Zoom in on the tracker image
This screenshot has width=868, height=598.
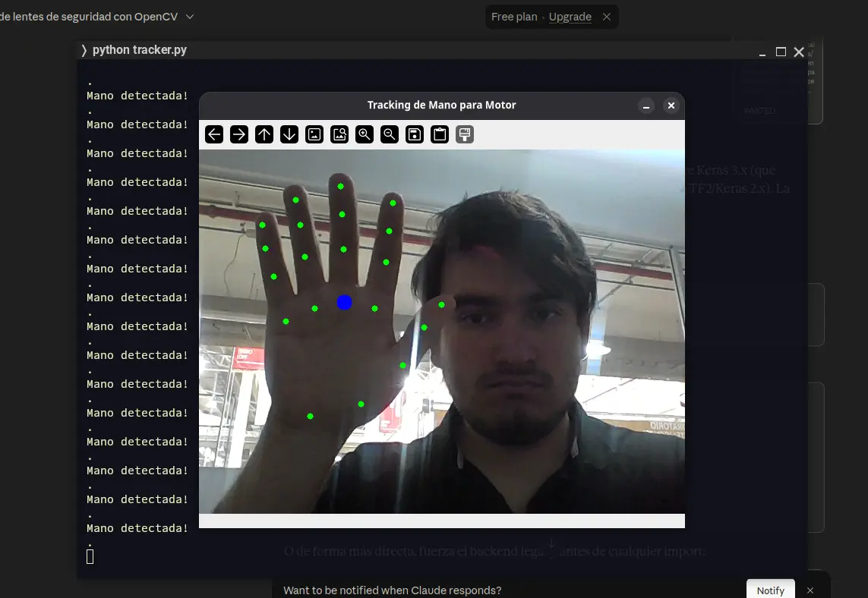pos(365,134)
